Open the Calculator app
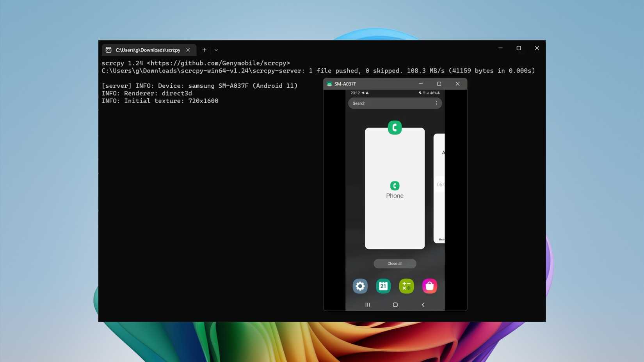Viewport: 644px width, 362px height. (x=406, y=286)
